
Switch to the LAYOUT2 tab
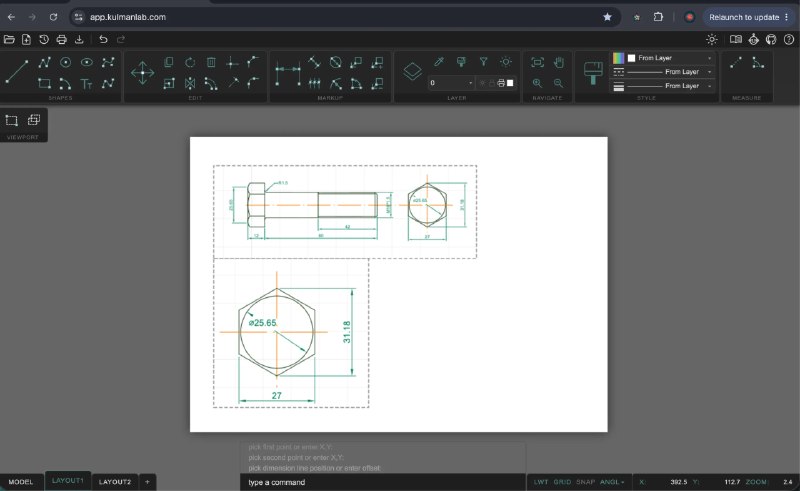115,482
